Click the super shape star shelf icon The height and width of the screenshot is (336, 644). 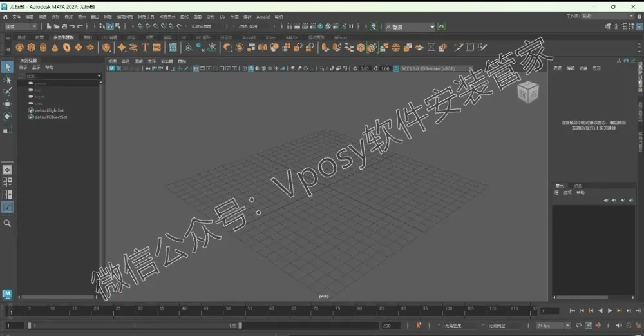point(122,47)
